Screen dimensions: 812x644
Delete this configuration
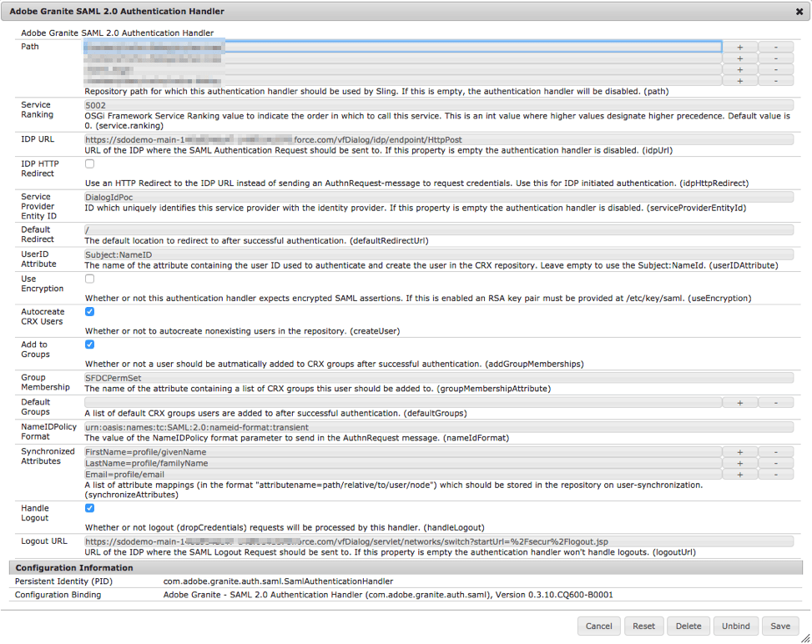tap(688, 626)
